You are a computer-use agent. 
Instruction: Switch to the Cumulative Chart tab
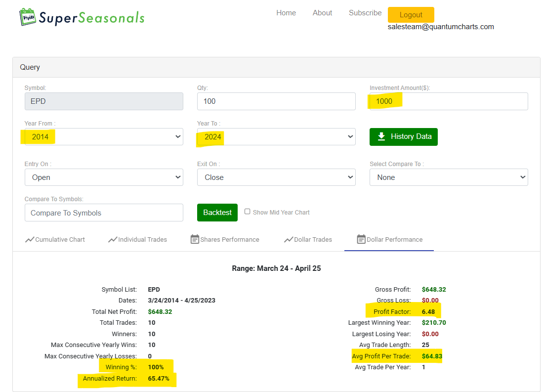click(x=55, y=240)
